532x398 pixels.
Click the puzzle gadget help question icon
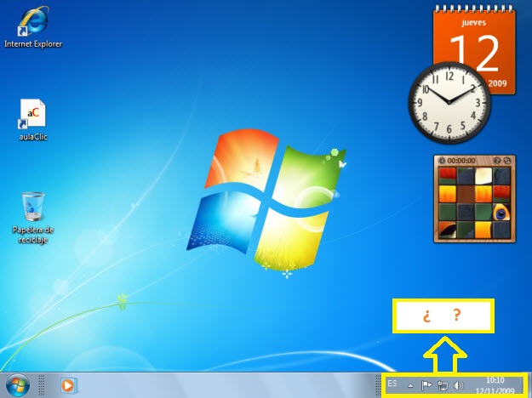[497, 161]
